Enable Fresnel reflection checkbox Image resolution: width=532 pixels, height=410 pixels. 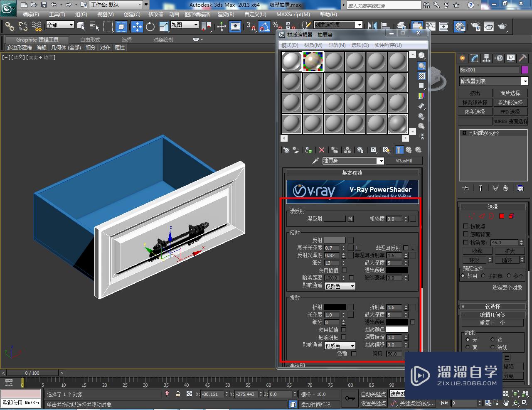pos(406,248)
